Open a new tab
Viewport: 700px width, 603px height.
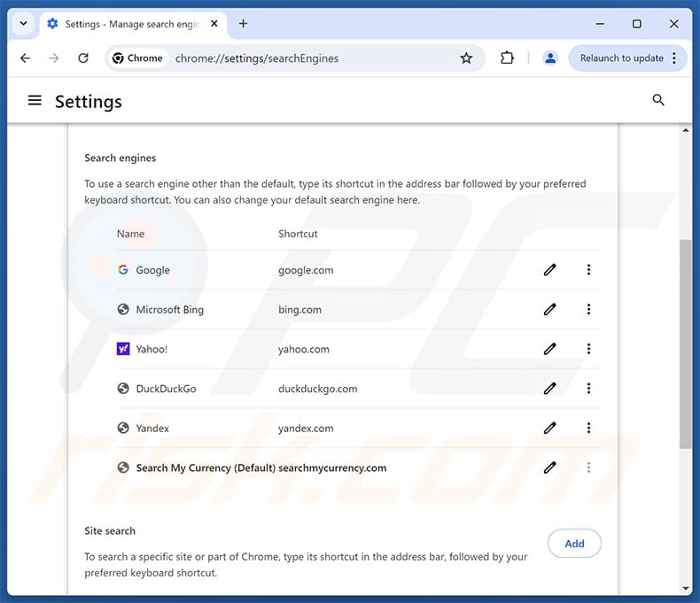click(243, 24)
